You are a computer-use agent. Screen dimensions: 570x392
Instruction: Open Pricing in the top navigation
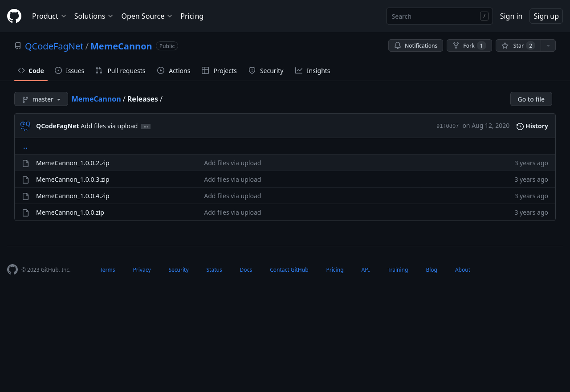[x=192, y=16]
